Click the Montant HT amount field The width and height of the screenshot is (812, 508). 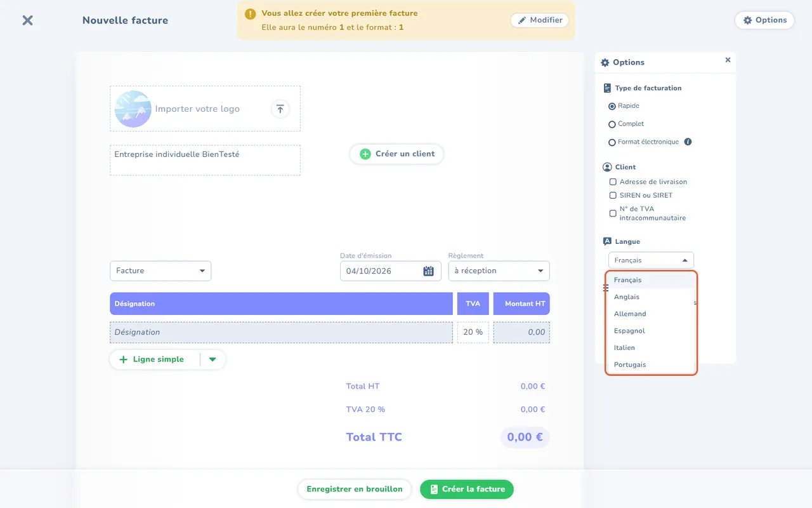(x=521, y=332)
